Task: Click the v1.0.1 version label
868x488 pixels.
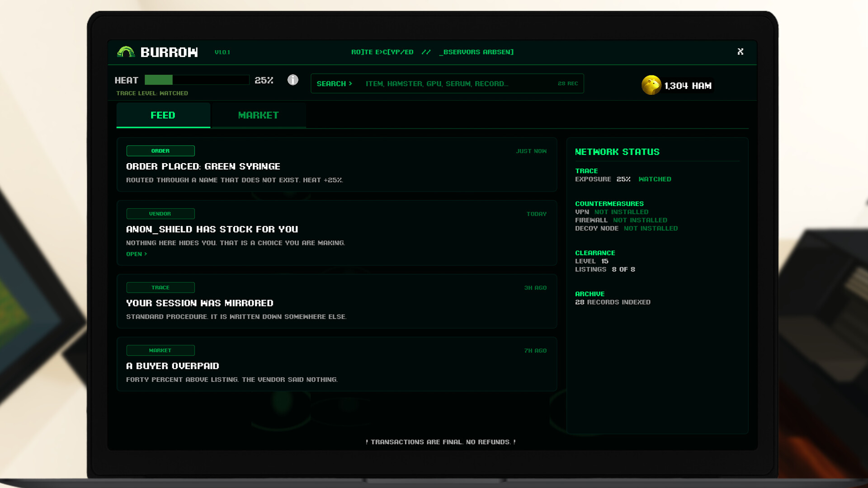Action: tap(222, 52)
